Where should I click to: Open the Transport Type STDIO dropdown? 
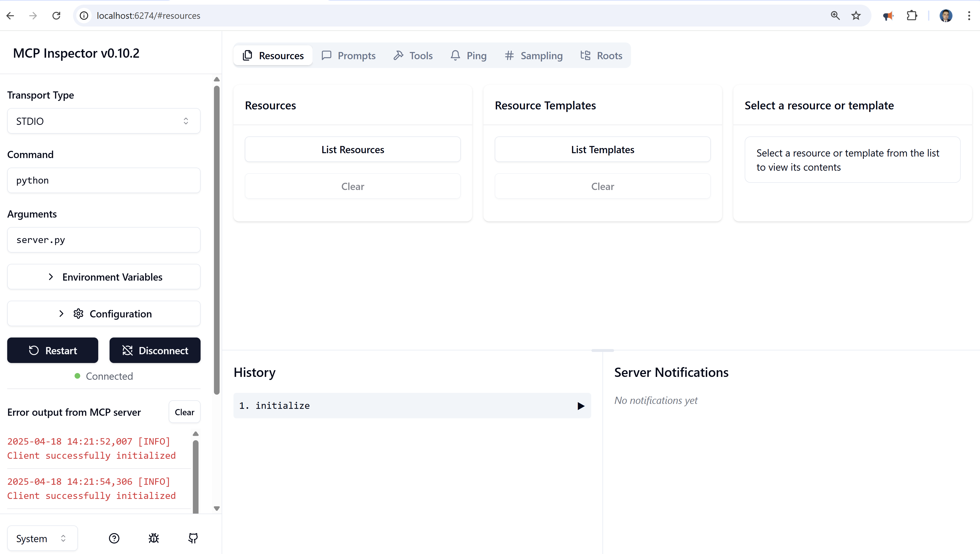tap(104, 121)
